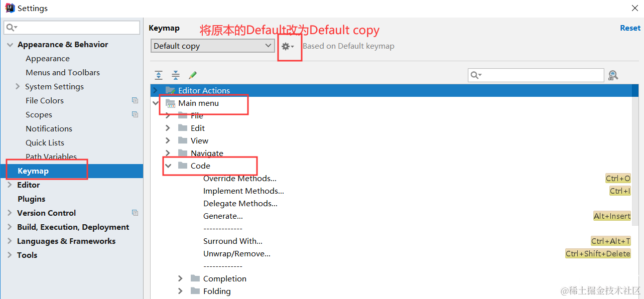
Task: Select the Surround With... action
Action: [232, 241]
